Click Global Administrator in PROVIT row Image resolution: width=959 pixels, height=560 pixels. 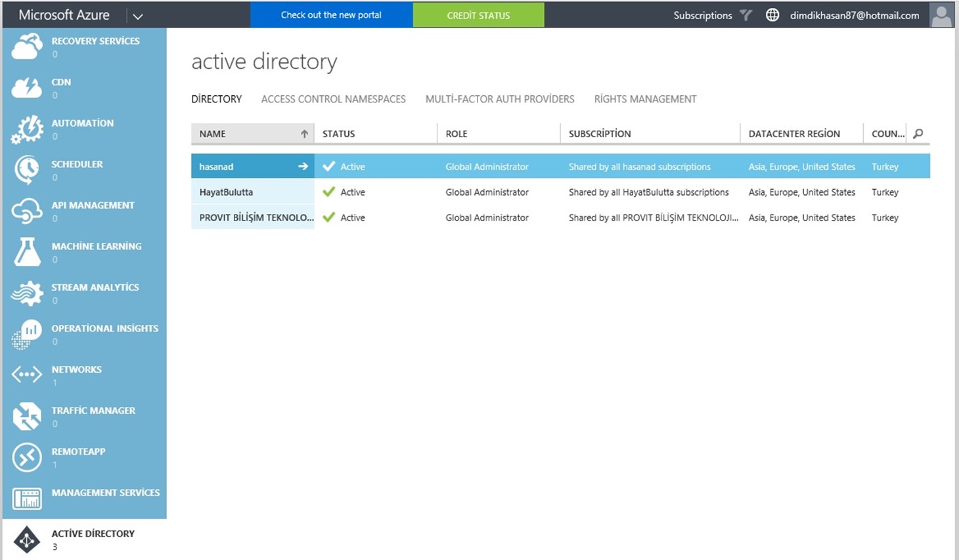[x=487, y=217]
